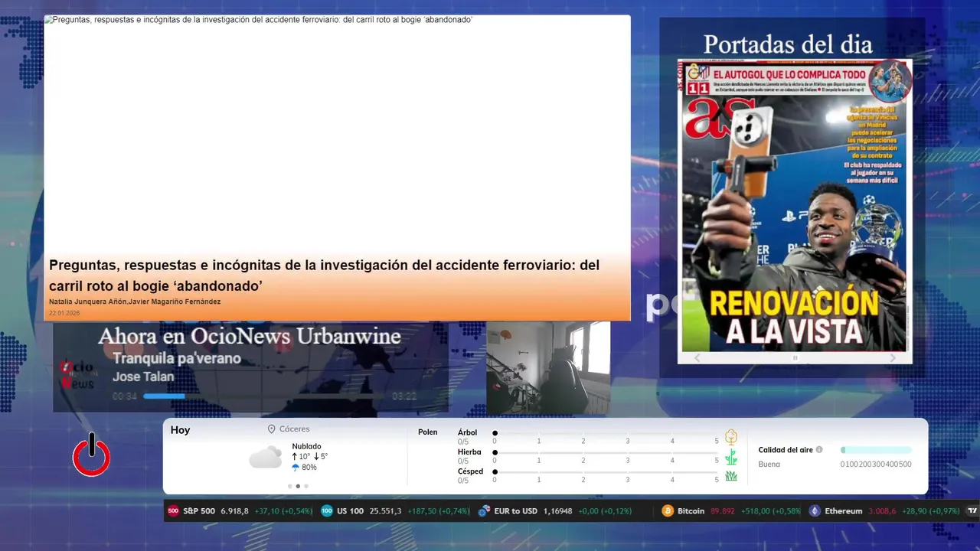This screenshot has width=980, height=551.
Task: Click the Polen section label
Action: tap(427, 432)
